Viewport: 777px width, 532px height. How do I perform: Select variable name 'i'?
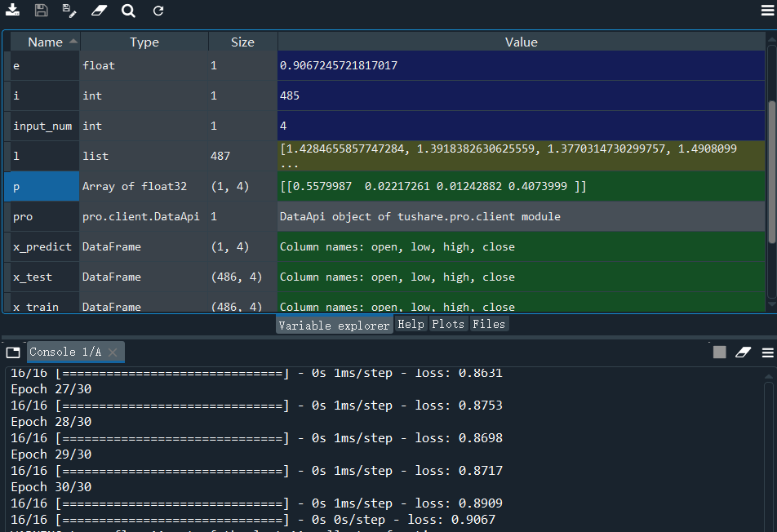pos(45,95)
